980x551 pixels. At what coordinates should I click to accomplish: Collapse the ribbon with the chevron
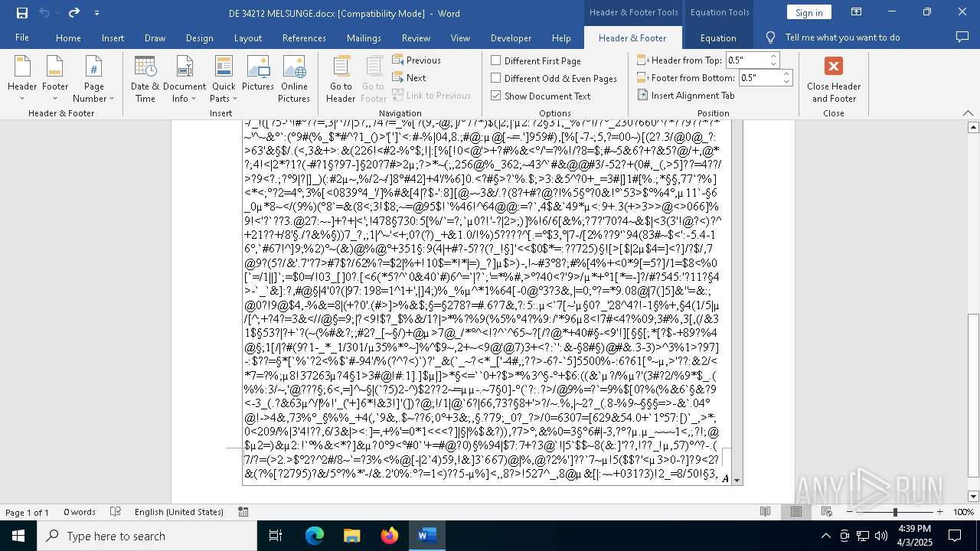(x=968, y=113)
